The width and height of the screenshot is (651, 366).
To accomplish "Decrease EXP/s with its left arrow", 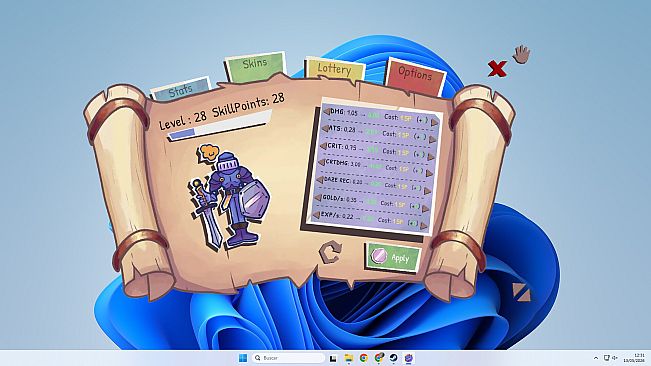I will coord(316,215).
